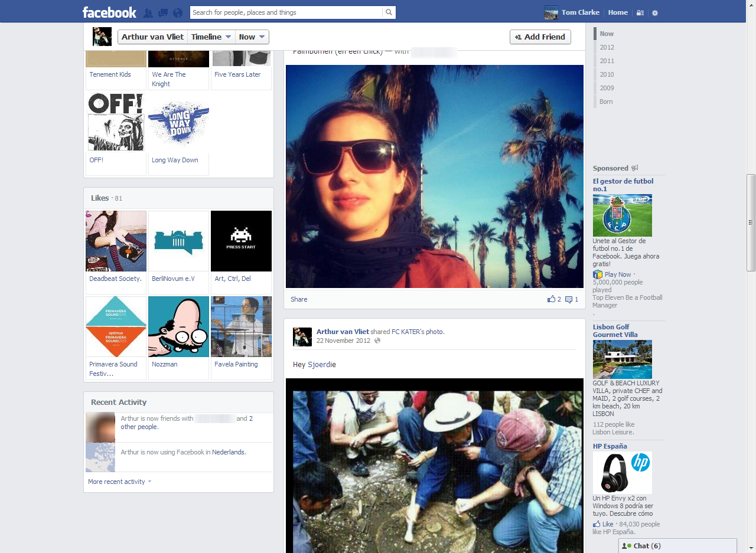Click the search magnifier icon
756x553 pixels.
click(389, 12)
